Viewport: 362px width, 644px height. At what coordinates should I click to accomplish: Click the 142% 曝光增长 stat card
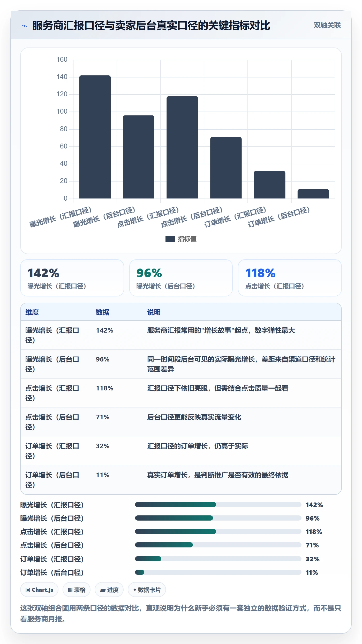[x=72, y=278]
